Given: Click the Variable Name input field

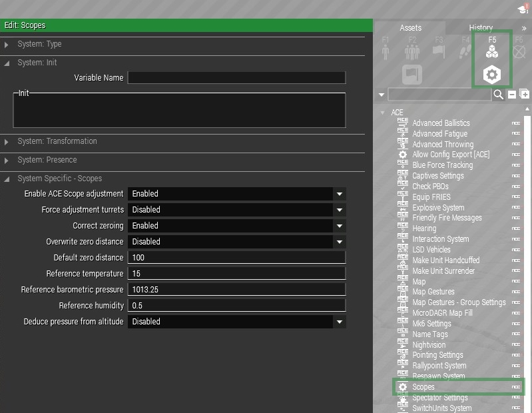Looking at the screenshot, I should click(x=237, y=78).
